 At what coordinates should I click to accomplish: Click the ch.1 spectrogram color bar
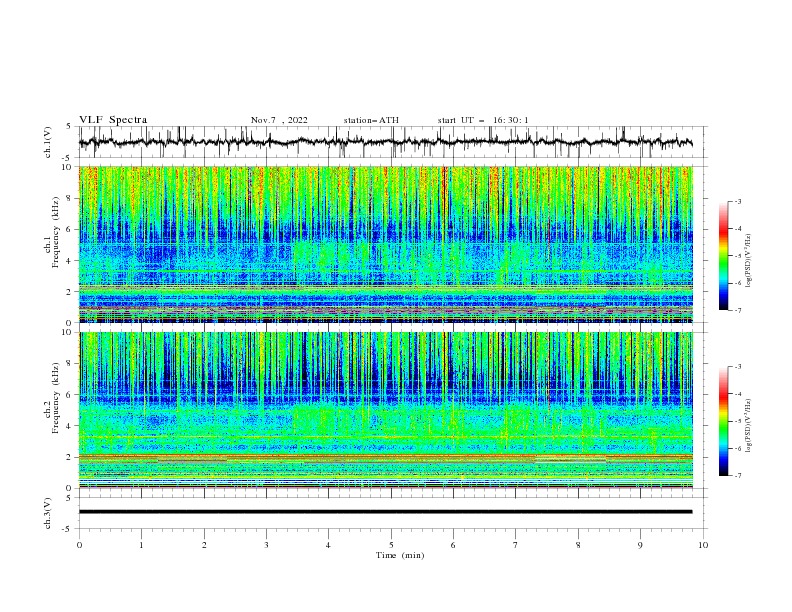coord(724,256)
